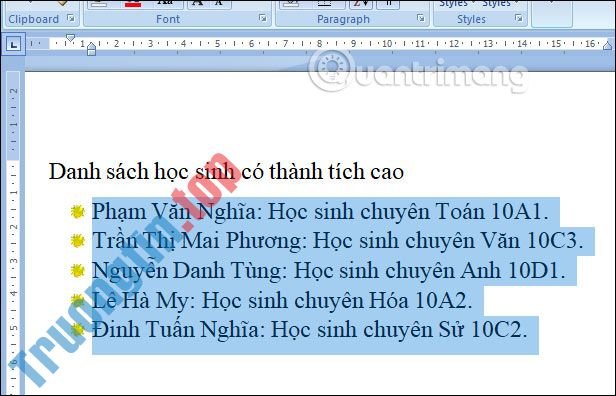Open the Font dialog launcher
616x396 pixels.
(262, 18)
